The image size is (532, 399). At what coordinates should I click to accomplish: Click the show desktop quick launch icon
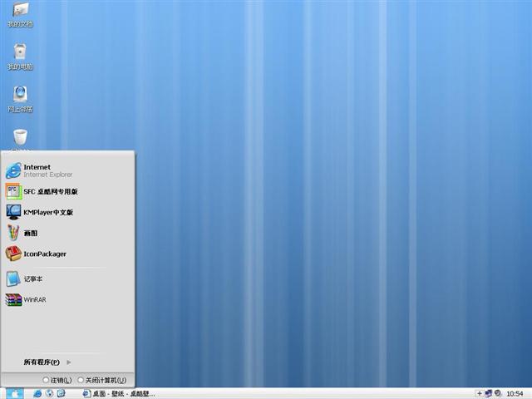[61, 393]
